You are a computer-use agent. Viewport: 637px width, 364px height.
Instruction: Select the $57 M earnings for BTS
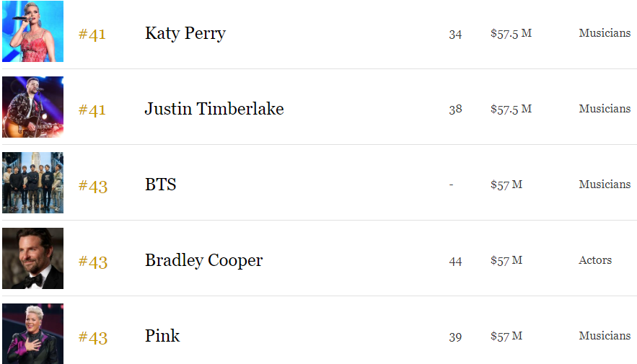point(506,185)
